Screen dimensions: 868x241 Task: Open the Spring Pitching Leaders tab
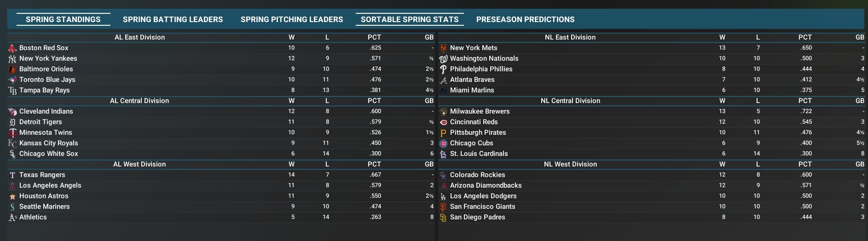[x=292, y=19]
